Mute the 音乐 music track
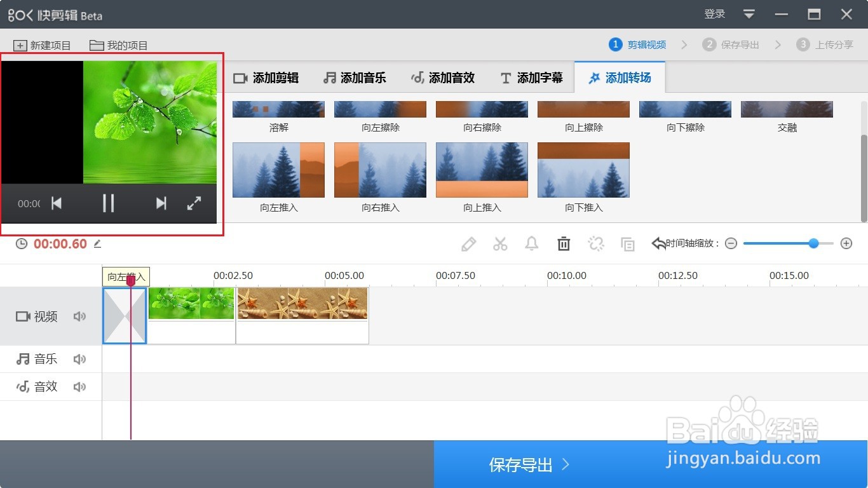The image size is (868, 488). [x=79, y=358]
